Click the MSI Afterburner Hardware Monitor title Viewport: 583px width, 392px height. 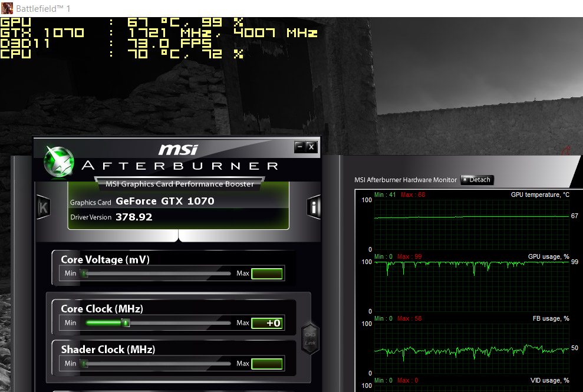click(406, 180)
